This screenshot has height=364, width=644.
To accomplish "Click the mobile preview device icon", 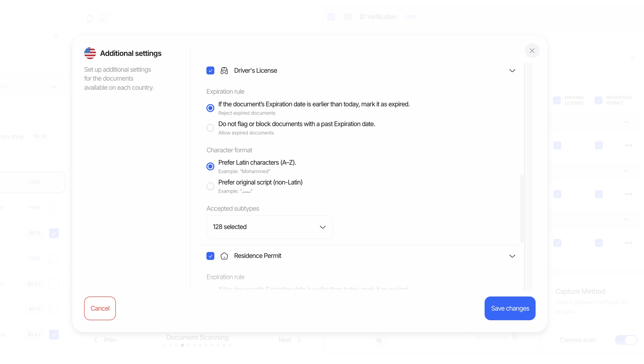I will click(x=90, y=19).
